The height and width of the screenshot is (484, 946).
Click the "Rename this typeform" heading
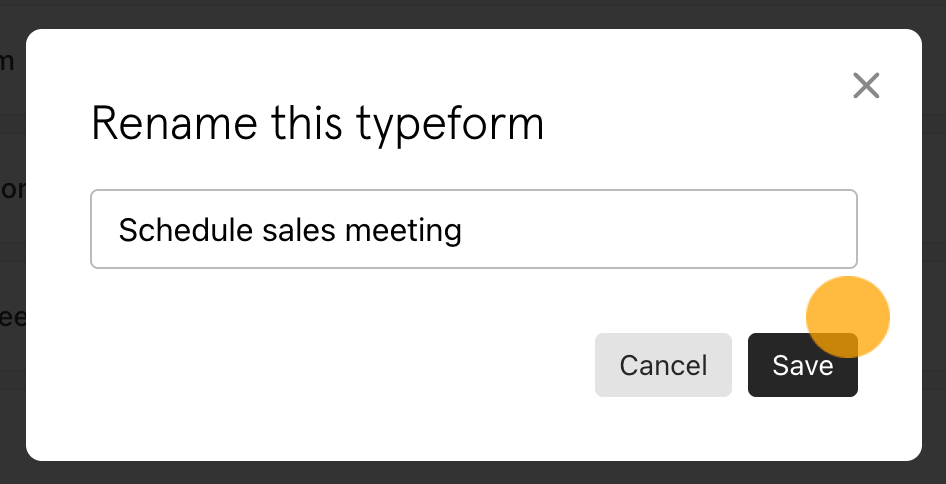coord(317,125)
